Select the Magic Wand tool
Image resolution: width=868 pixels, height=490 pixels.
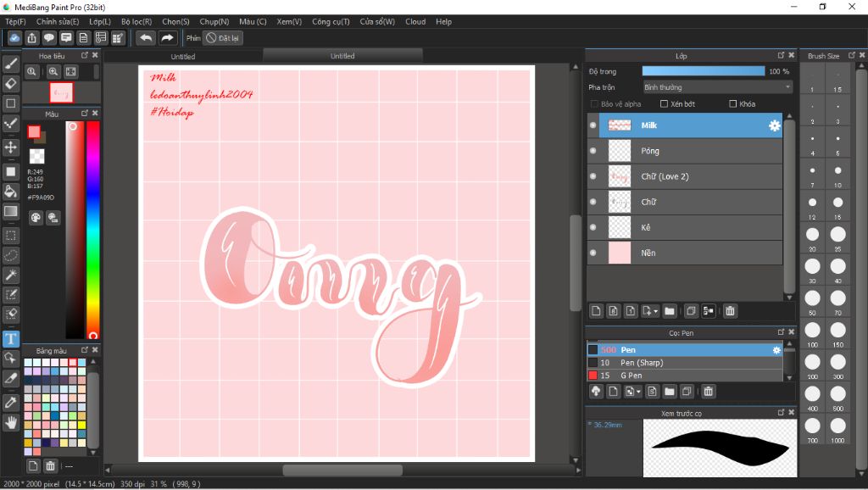(10, 276)
